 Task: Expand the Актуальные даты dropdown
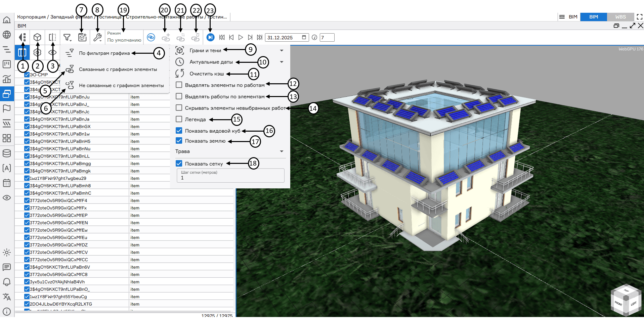(282, 62)
